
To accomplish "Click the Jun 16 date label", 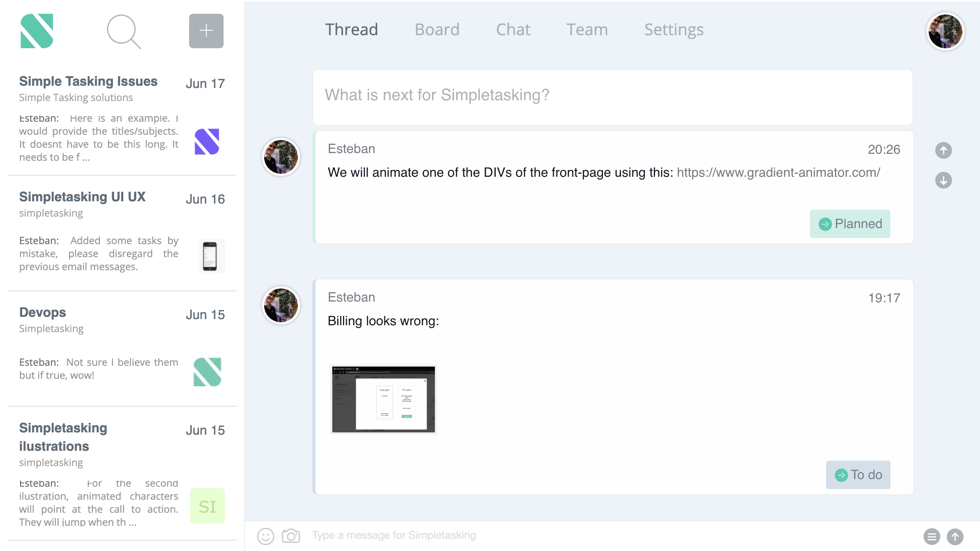I will pyautogui.click(x=205, y=199).
